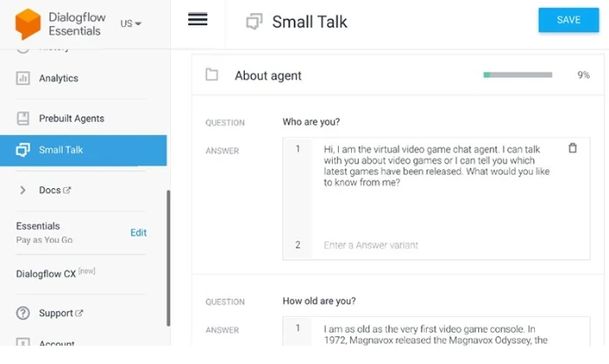Click the Pay as You Go text

44,239
